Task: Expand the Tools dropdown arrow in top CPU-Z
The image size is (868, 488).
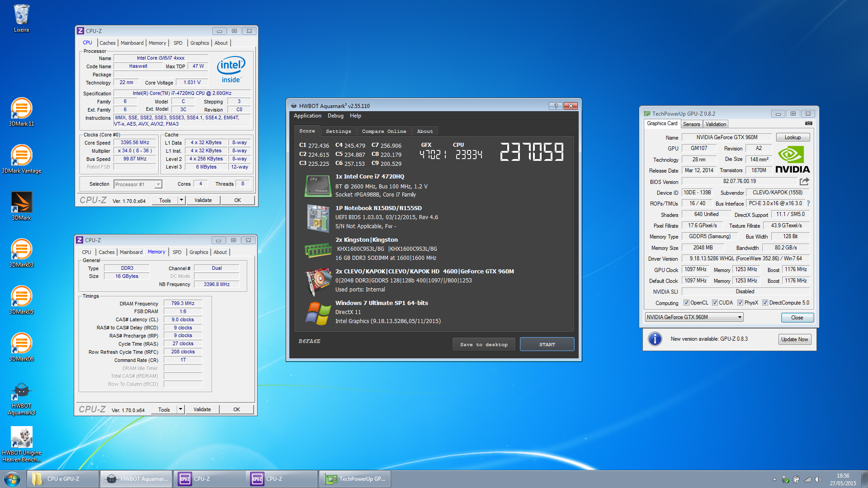Action: (x=181, y=200)
